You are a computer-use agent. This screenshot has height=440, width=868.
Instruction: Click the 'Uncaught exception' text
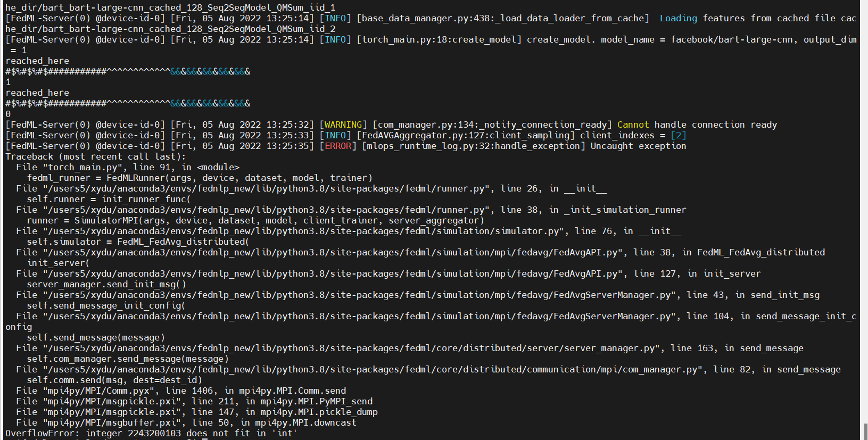tap(639, 146)
